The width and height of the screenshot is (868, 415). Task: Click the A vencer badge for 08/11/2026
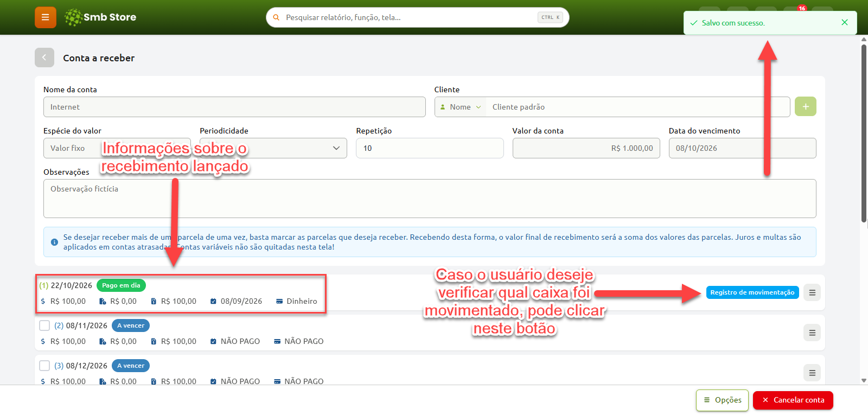(x=131, y=325)
